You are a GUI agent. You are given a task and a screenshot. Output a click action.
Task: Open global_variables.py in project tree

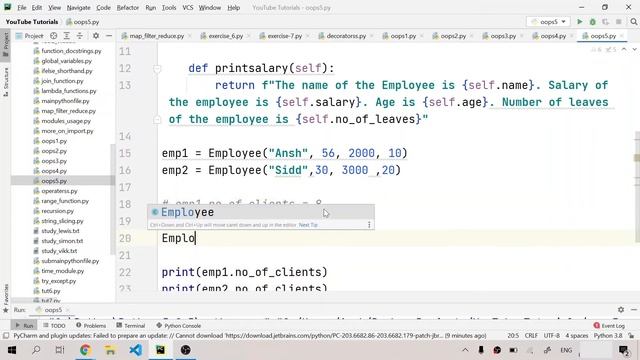click(67, 61)
